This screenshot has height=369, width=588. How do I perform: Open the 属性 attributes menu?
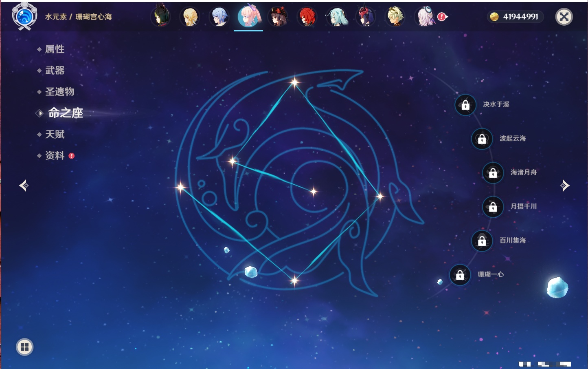[x=55, y=49]
